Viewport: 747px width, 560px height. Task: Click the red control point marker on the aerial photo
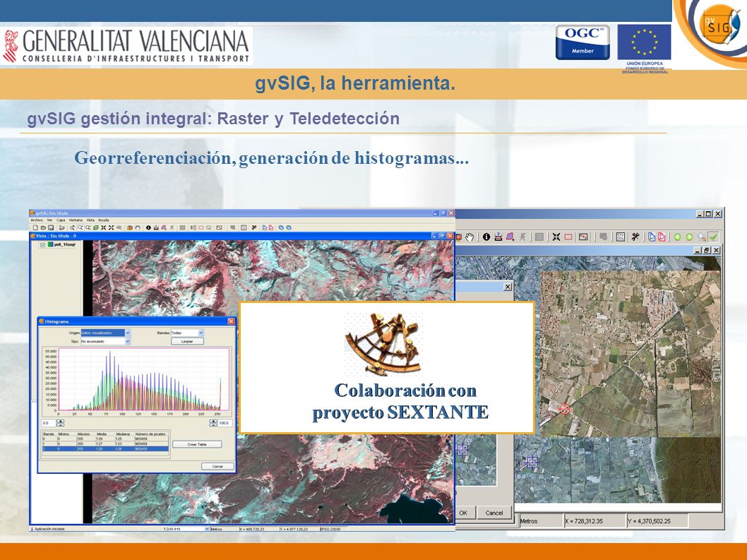(565, 410)
